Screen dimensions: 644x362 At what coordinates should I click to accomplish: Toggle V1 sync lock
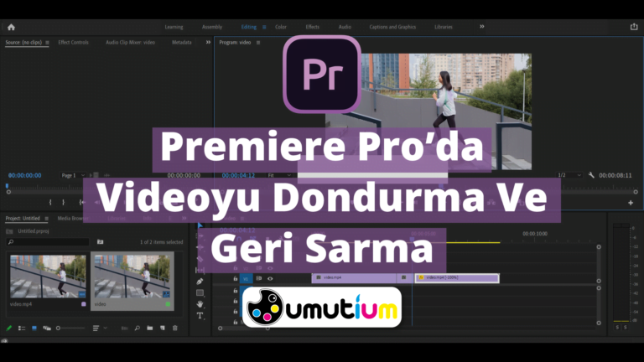259,278
